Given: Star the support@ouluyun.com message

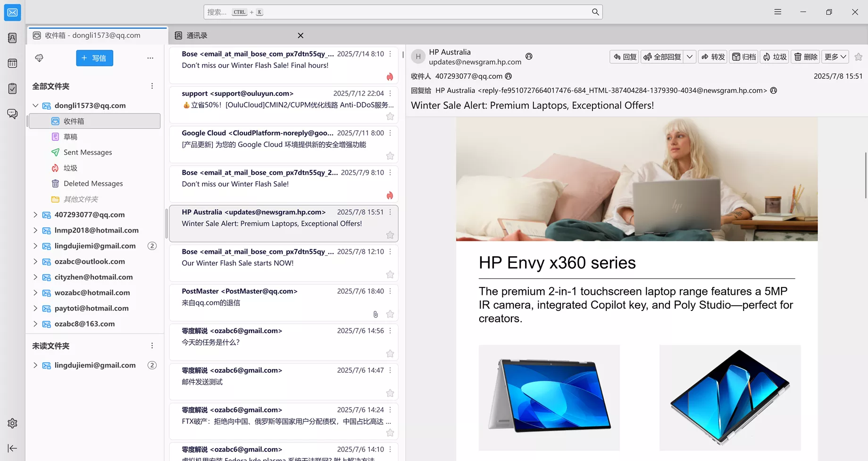Looking at the screenshot, I should click(x=390, y=116).
